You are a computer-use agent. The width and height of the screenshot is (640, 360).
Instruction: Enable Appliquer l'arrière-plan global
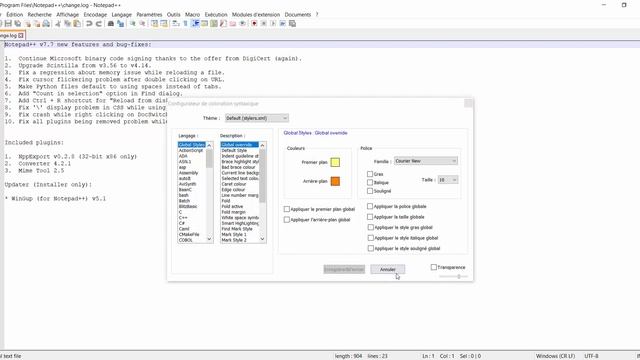(x=287, y=220)
